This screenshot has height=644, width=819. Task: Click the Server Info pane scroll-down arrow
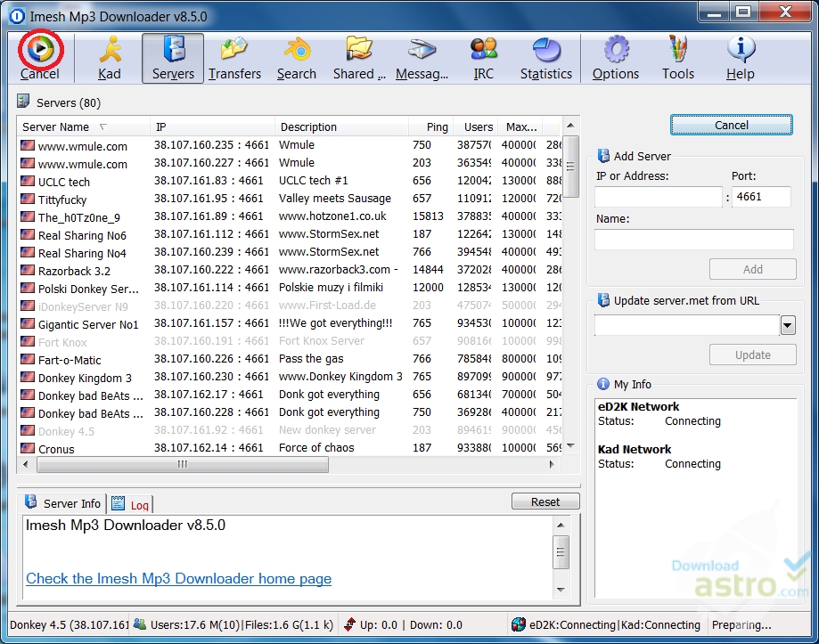[561, 590]
